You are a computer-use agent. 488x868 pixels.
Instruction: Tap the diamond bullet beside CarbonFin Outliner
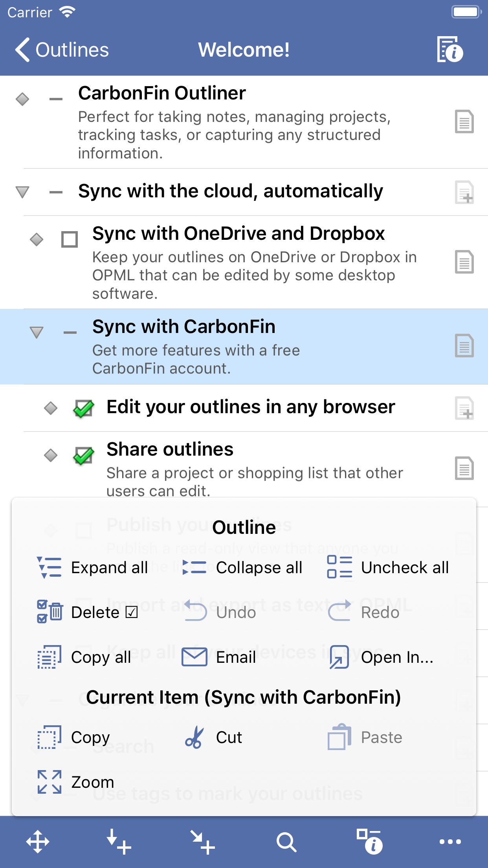(x=22, y=99)
